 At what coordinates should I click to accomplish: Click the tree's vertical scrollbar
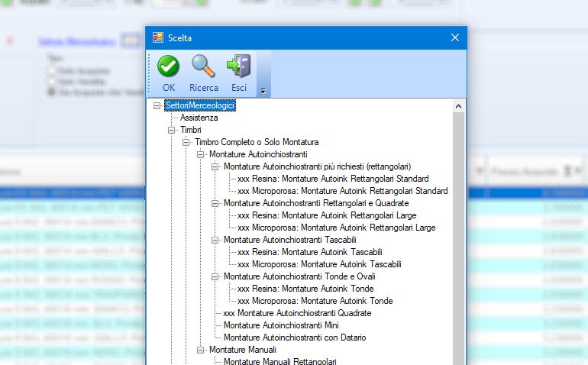[459, 229]
